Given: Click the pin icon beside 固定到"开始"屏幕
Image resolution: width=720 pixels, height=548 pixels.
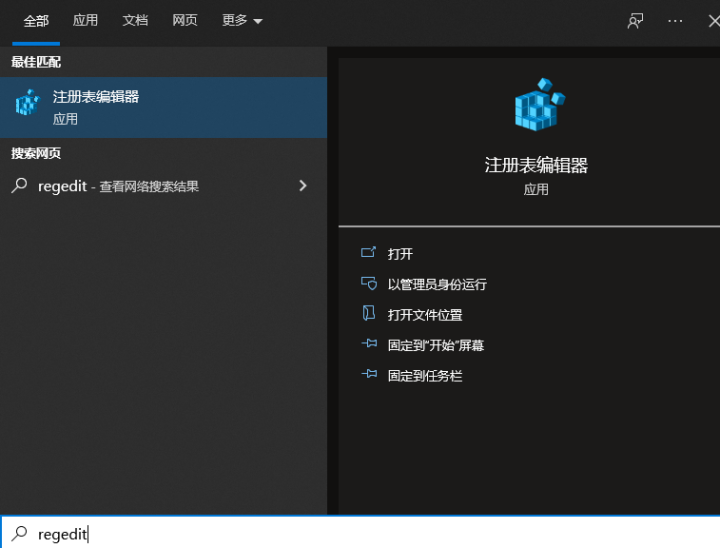Looking at the screenshot, I should (x=369, y=343).
